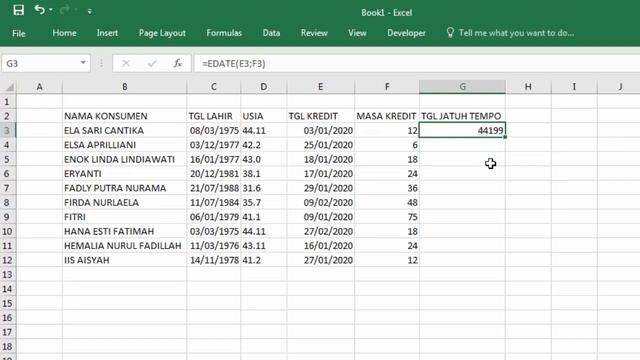
Task: Select column G header
Action: click(x=462, y=87)
